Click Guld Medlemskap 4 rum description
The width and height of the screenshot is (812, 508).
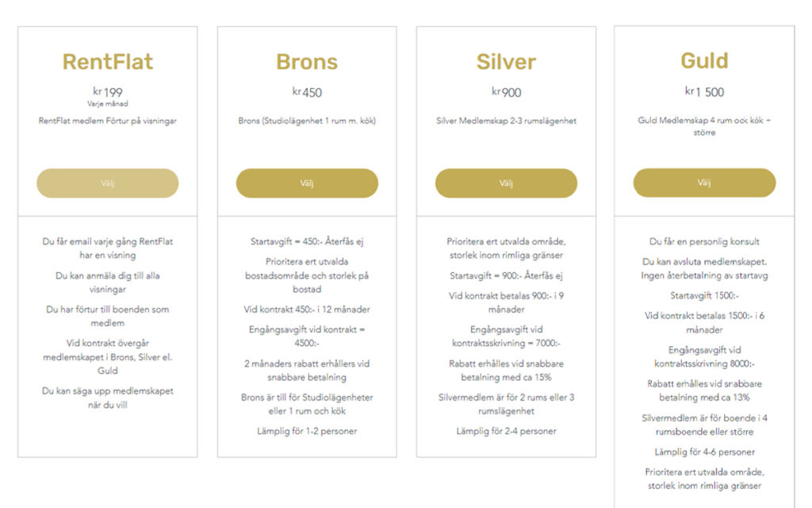click(704, 126)
